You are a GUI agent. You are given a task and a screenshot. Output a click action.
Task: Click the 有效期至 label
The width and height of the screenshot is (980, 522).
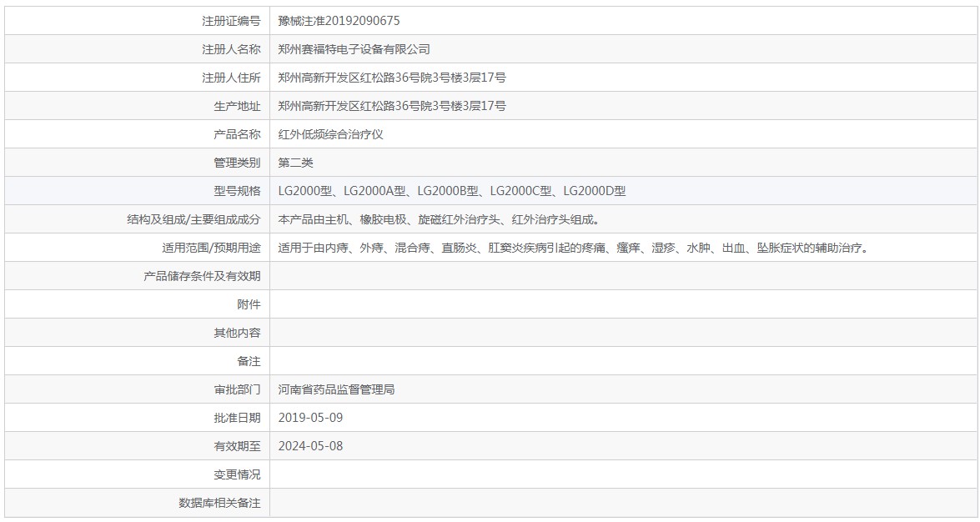click(x=237, y=446)
